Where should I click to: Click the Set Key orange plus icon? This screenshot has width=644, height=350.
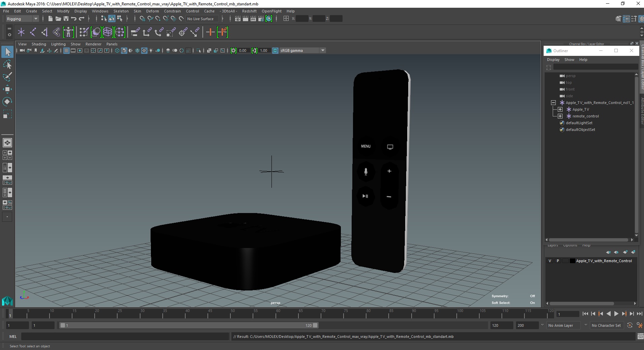coord(210,32)
